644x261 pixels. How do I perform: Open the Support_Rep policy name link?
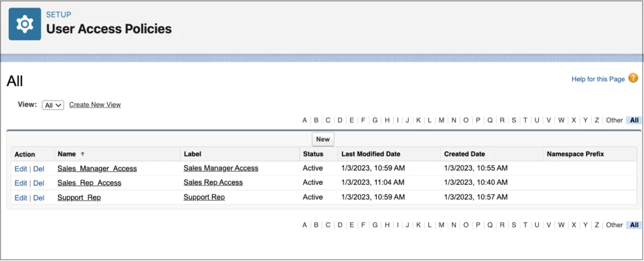coord(79,197)
